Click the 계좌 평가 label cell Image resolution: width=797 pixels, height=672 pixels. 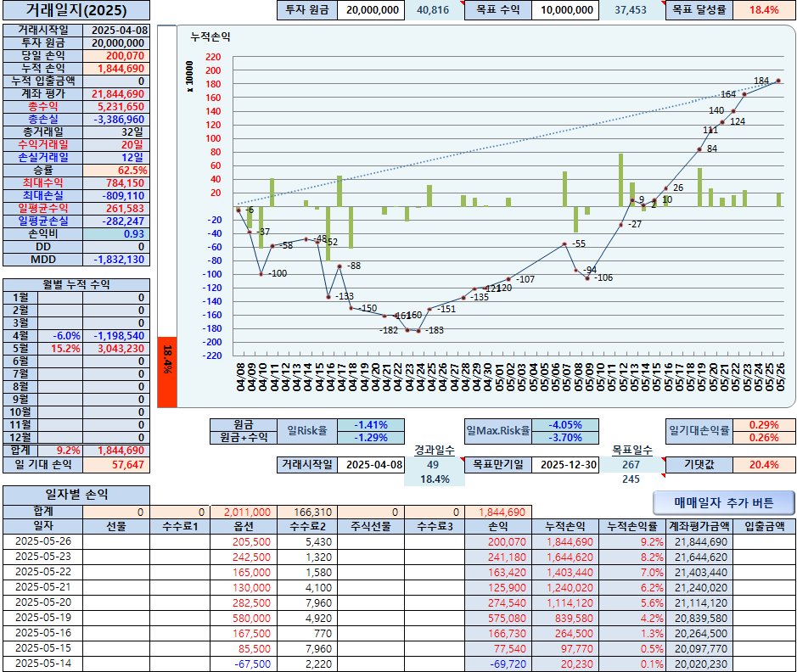pos(43,94)
